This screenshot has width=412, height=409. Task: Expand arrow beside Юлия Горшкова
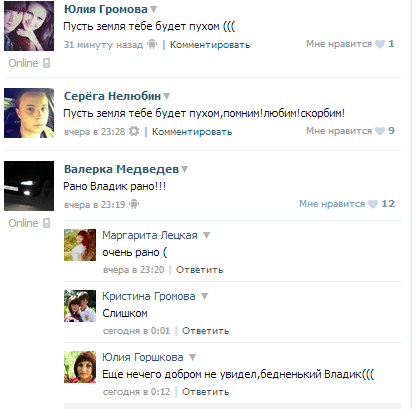point(192,357)
